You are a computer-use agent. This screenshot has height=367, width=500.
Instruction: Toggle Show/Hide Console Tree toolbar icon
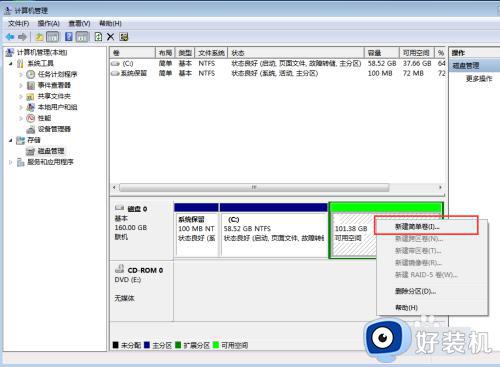[x=53, y=37]
